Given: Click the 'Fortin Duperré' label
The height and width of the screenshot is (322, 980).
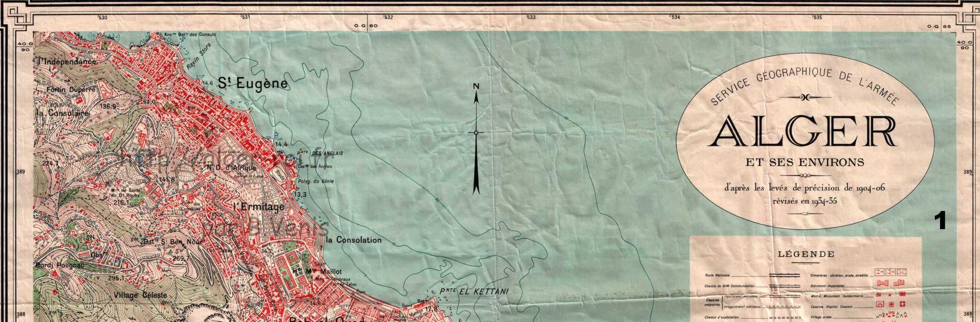Looking at the screenshot, I should click(70, 89).
